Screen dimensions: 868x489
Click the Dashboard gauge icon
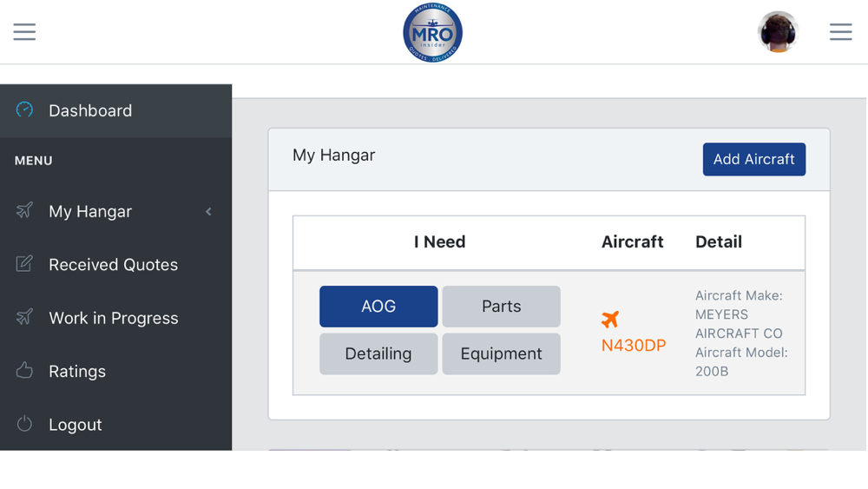(x=24, y=109)
